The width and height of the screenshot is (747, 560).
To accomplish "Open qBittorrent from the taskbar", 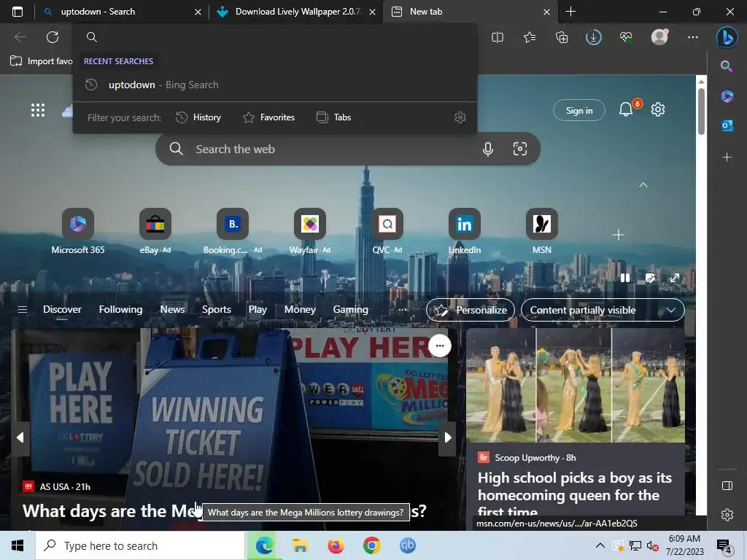I will (407, 545).
